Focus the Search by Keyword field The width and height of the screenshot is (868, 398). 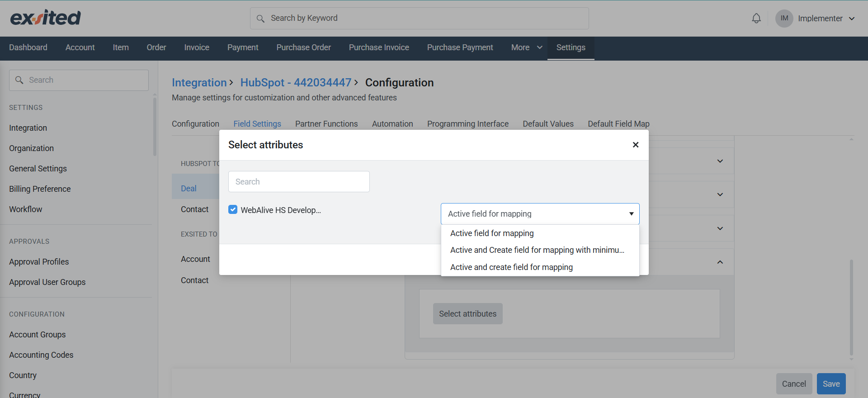pos(420,19)
